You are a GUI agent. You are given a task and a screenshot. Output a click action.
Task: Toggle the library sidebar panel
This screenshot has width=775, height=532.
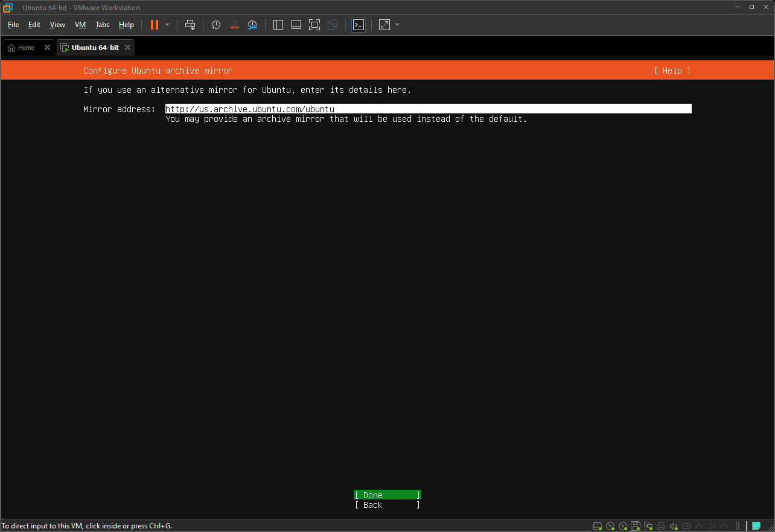278,25
